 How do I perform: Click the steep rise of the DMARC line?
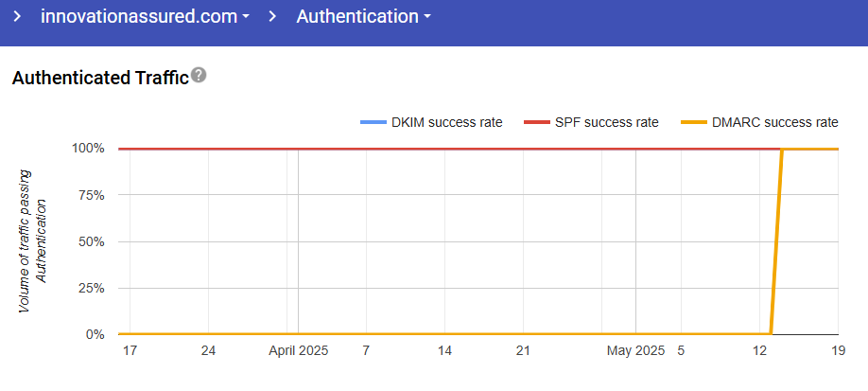click(x=776, y=241)
